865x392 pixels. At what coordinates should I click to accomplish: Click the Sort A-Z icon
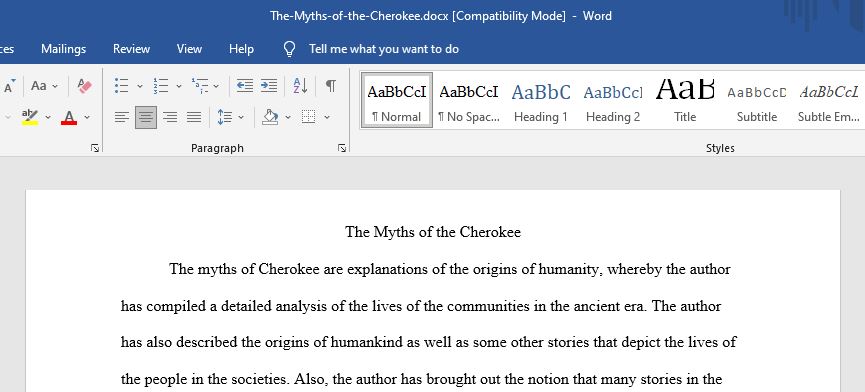300,85
